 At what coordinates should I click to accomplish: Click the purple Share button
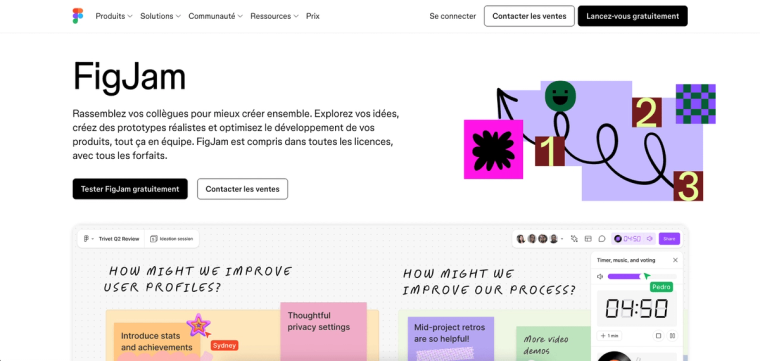669,238
